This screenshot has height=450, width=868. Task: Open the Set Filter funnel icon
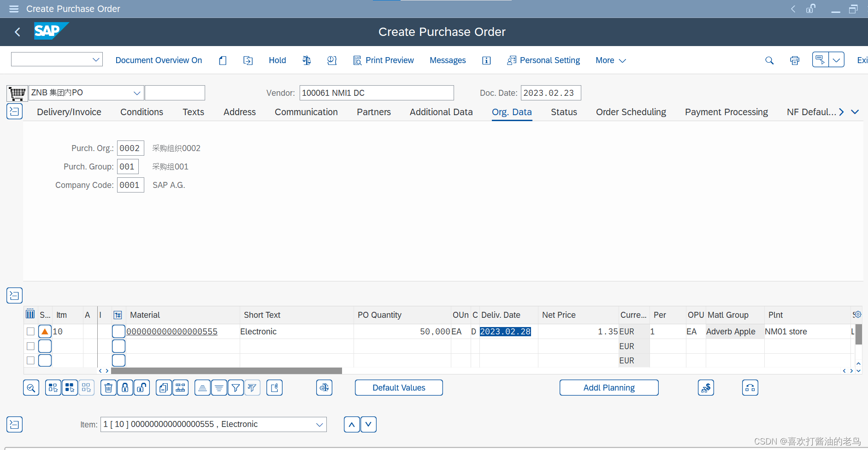[236, 387]
